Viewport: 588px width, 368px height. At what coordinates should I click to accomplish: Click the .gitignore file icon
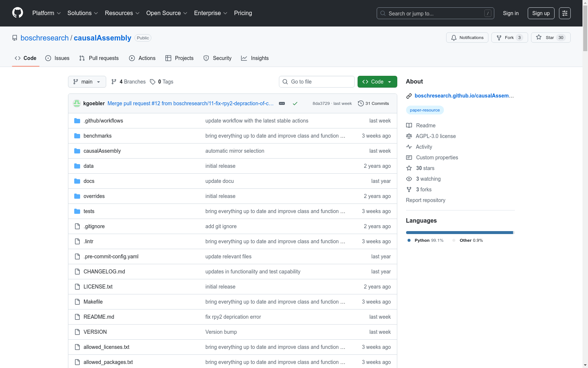(x=77, y=226)
